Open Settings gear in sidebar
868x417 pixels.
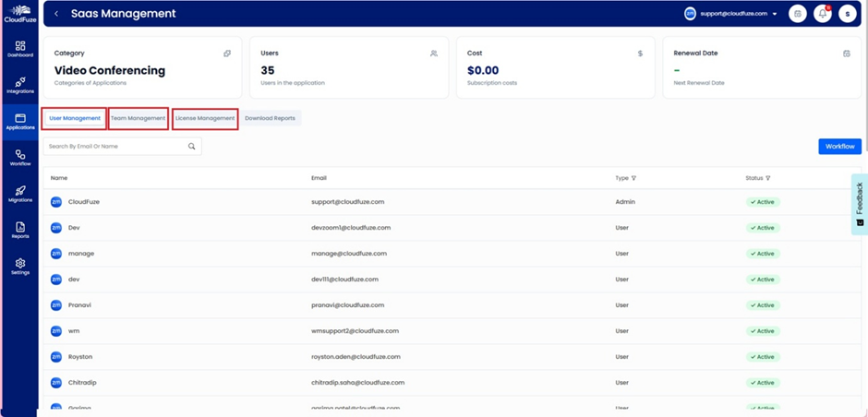pos(19,266)
